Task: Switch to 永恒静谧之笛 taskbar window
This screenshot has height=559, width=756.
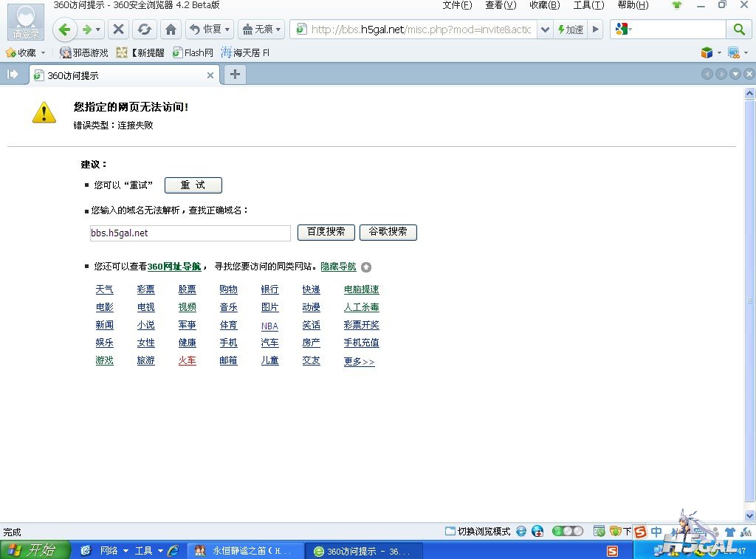Action: click(245, 550)
